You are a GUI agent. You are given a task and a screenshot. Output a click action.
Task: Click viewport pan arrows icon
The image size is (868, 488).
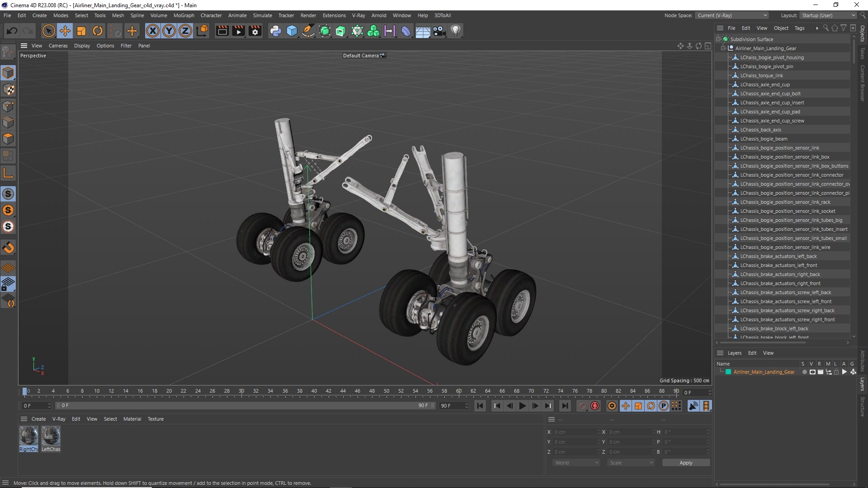coord(680,46)
